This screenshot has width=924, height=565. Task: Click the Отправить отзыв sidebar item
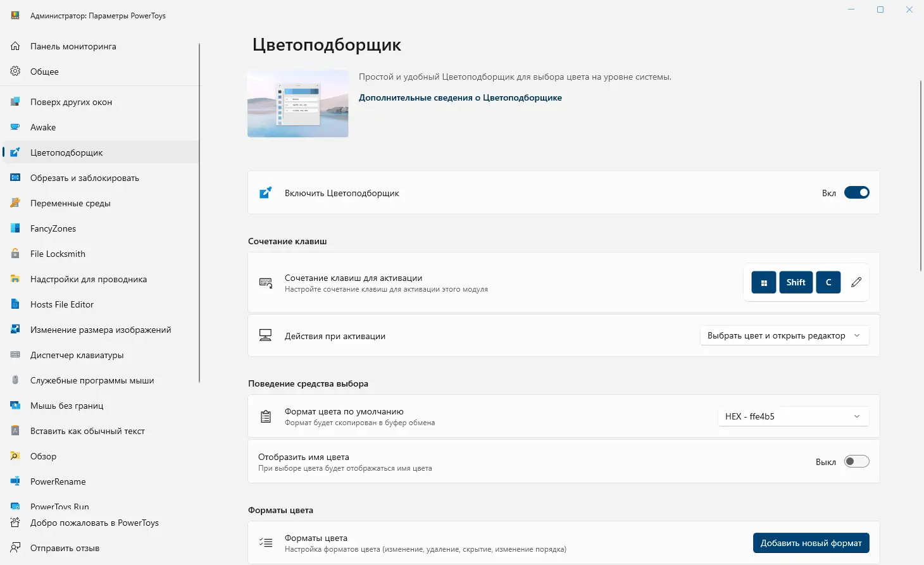[x=65, y=548]
